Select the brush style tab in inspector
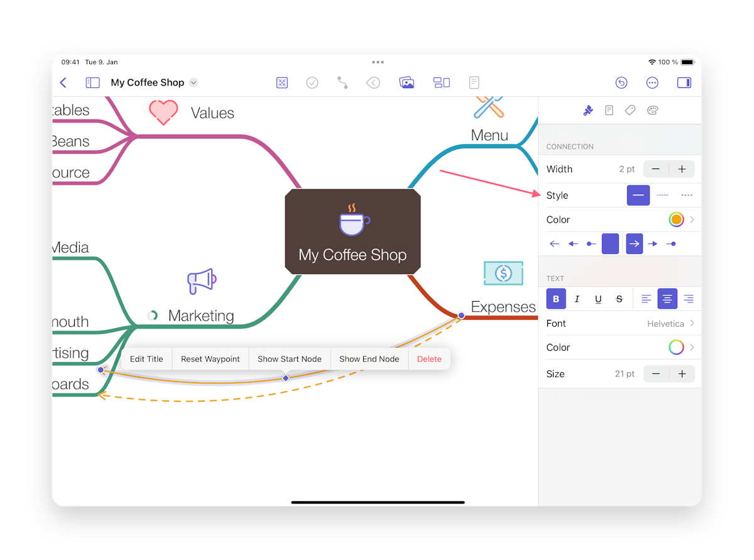This screenshot has height=560, width=754. pos(587,110)
